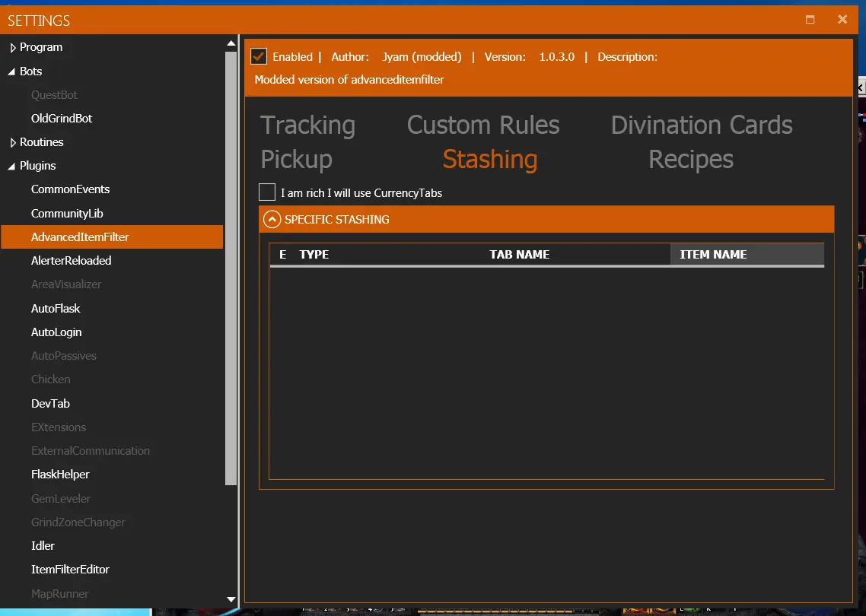Expand the Program tree node

tap(12, 48)
